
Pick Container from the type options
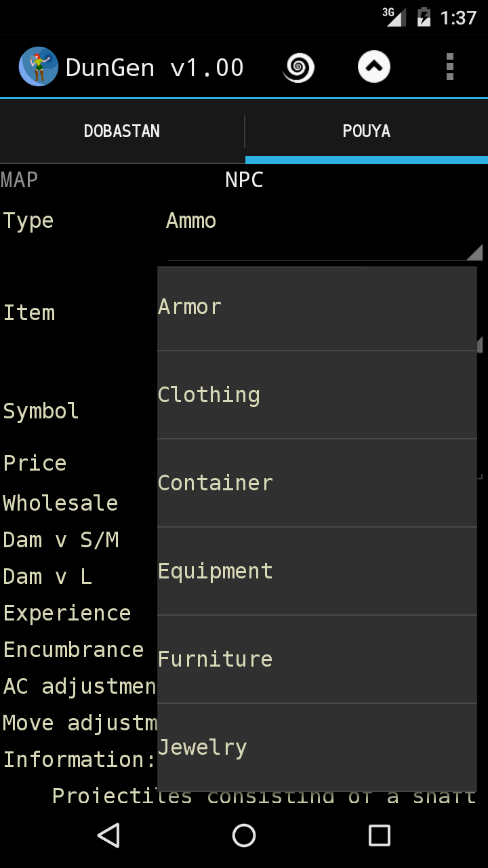coord(317,483)
